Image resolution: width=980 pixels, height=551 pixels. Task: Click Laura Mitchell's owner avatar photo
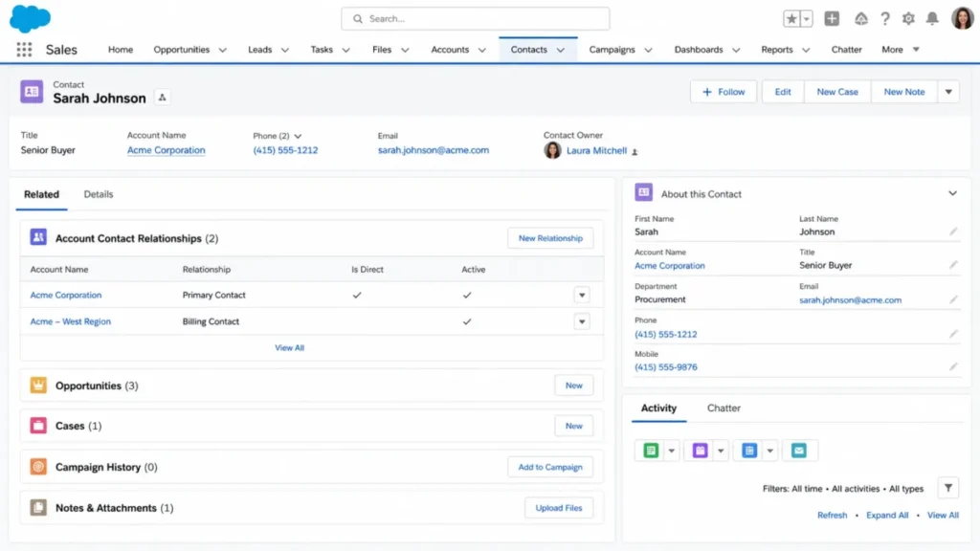pyautogui.click(x=552, y=150)
